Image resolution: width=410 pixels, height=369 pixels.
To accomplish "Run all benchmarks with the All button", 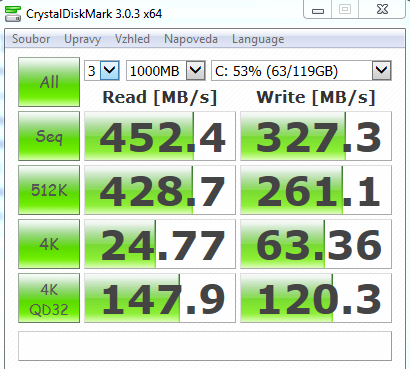I will tap(49, 82).
